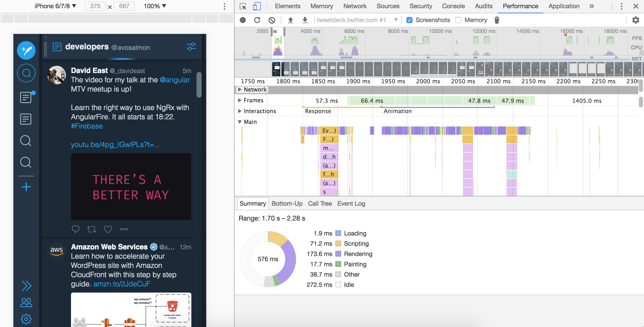The image size is (644, 327).
Task: Uncheck the Screenshots checkbox
Action: pyautogui.click(x=409, y=20)
